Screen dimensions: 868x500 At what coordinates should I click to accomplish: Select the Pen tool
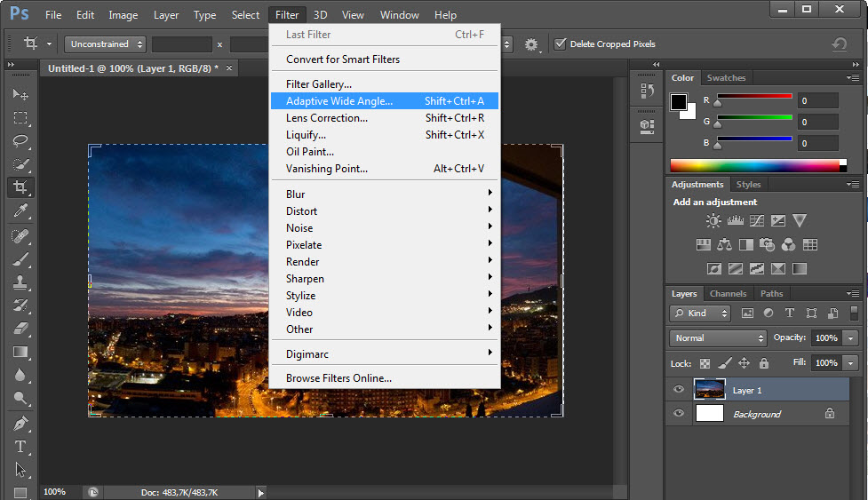pyautogui.click(x=20, y=424)
